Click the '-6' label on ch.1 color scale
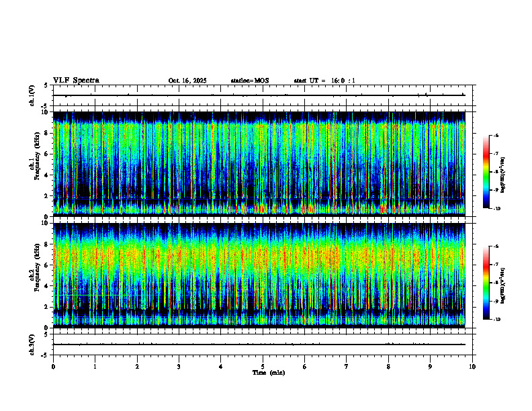The height and width of the screenshot is (411, 532). point(496,136)
